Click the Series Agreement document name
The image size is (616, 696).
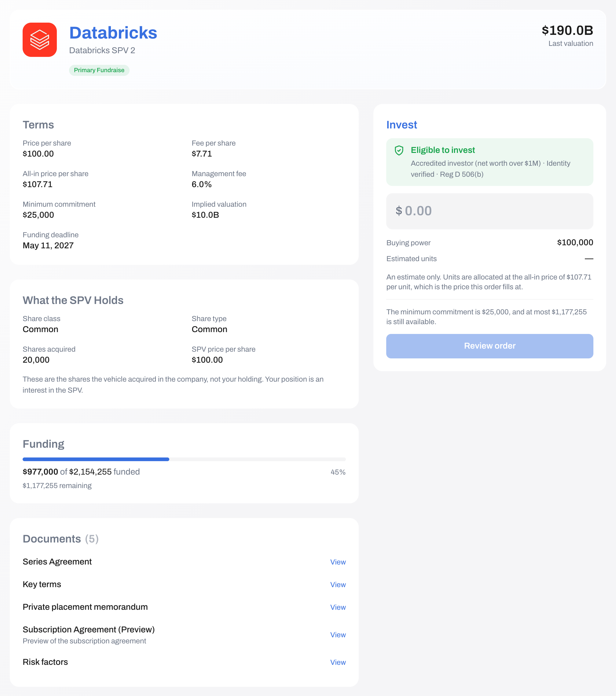(57, 562)
